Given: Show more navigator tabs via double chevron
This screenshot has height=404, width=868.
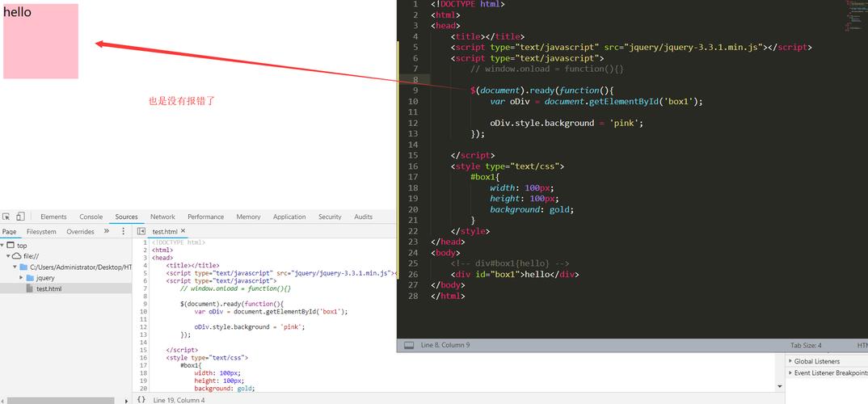Looking at the screenshot, I should pyautogui.click(x=106, y=231).
